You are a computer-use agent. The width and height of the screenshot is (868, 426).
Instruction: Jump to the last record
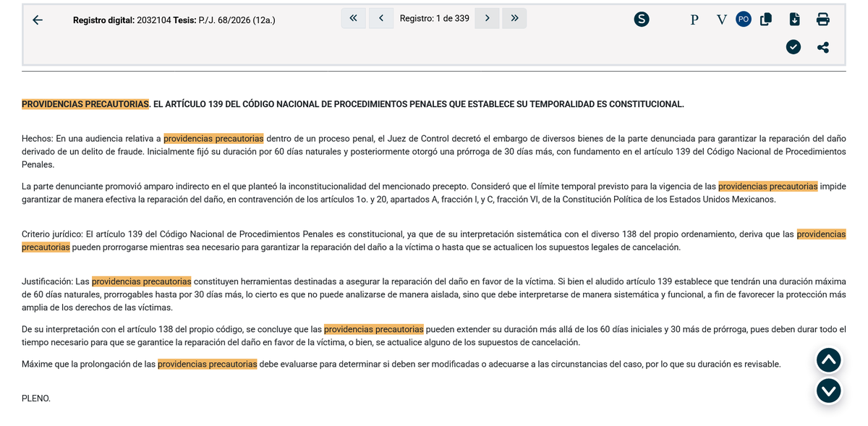tap(514, 18)
